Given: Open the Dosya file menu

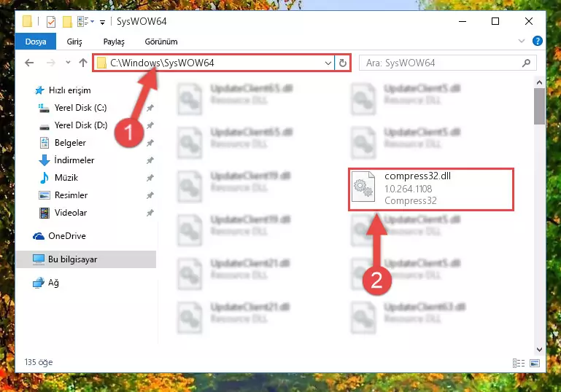Looking at the screenshot, I should coord(36,42).
